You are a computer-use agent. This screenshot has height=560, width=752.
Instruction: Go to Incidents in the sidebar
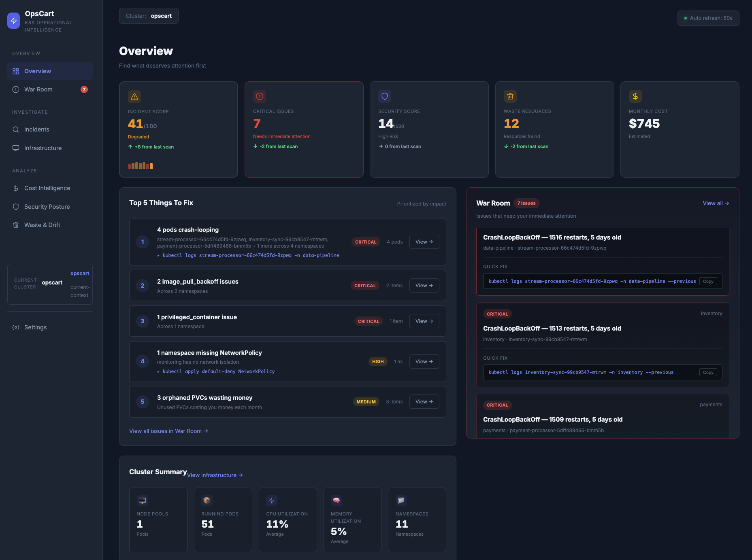point(50,129)
